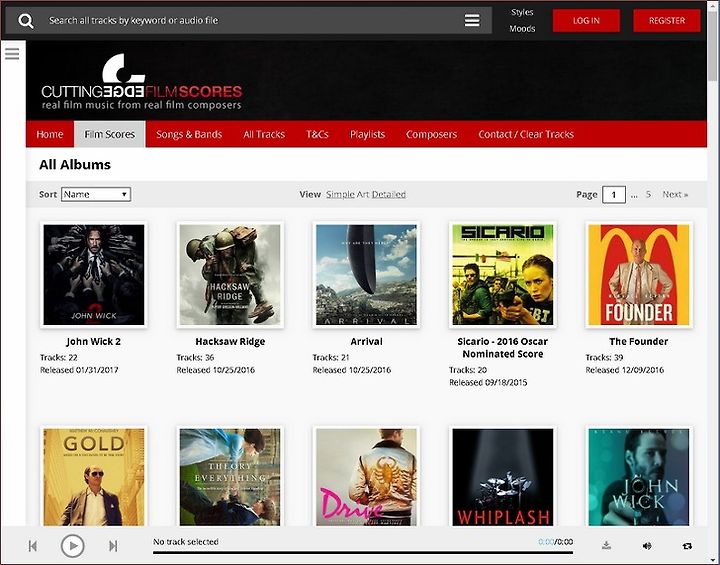This screenshot has width=720, height=565.
Task: Open the left sidebar hamburger menu
Action: coord(12,54)
